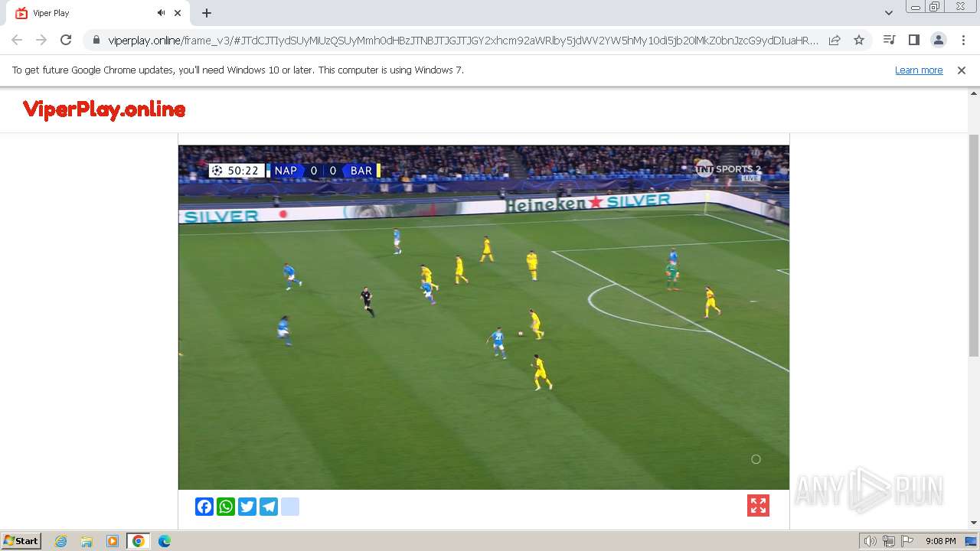Go back to the previous page
The image size is (980, 551).
tap(17, 40)
